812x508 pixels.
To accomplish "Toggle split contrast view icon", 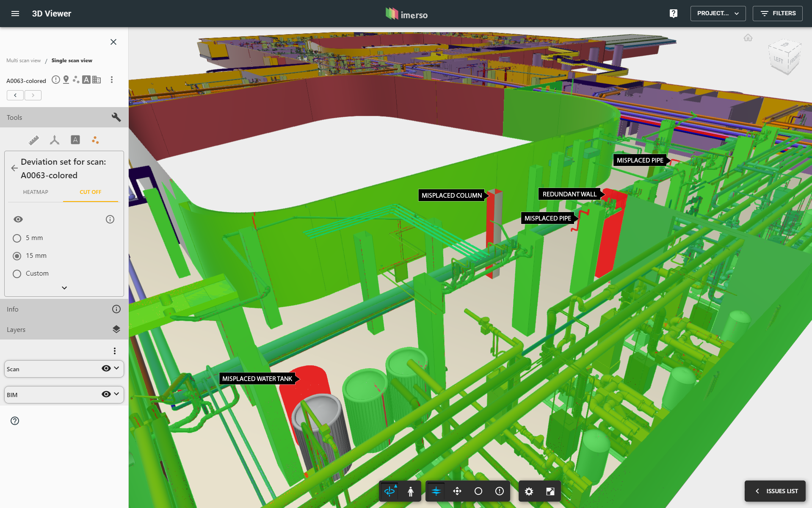I will [550, 491].
